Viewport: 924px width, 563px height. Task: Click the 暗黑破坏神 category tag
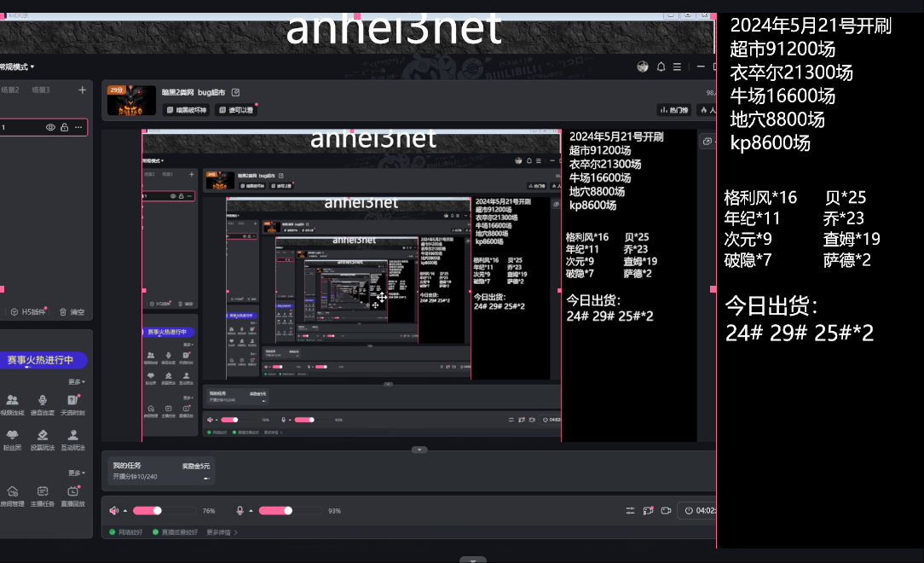[186, 110]
